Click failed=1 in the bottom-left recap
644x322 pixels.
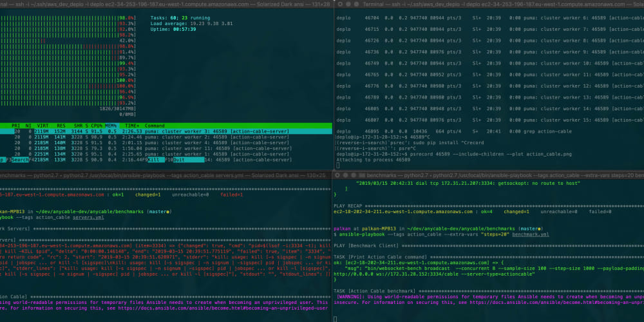[x=232, y=194]
